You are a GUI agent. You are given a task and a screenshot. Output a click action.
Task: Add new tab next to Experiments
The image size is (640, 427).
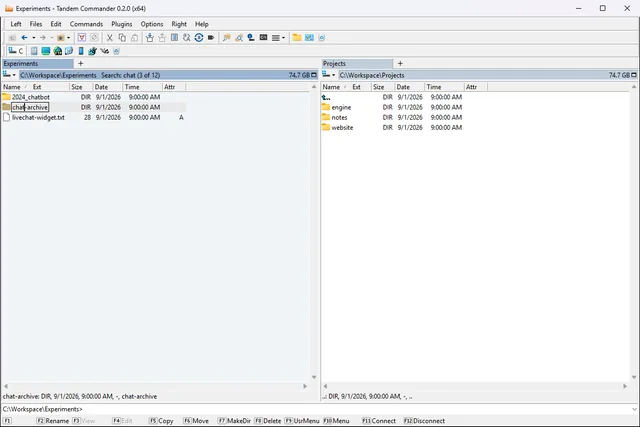pos(80,64)
